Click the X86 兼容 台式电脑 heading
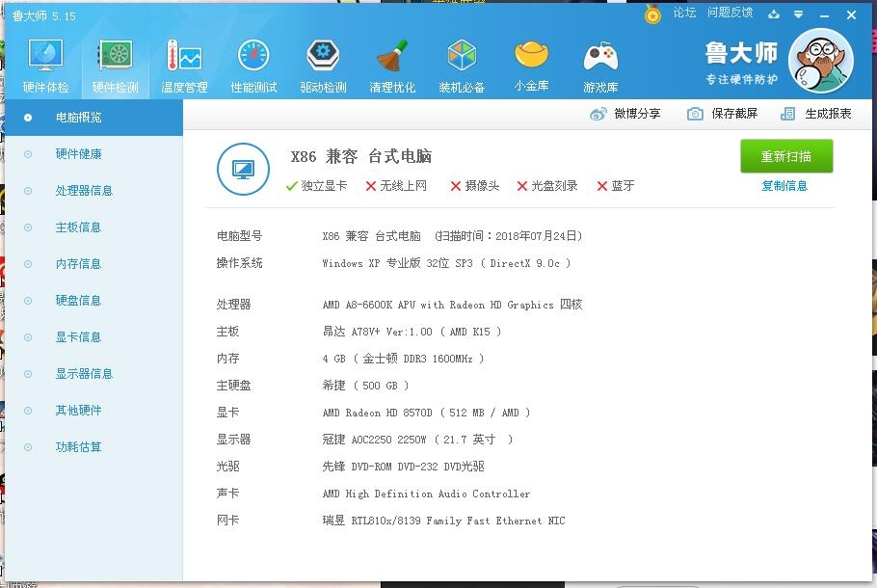The image size is (877, 588). (361, 156)
